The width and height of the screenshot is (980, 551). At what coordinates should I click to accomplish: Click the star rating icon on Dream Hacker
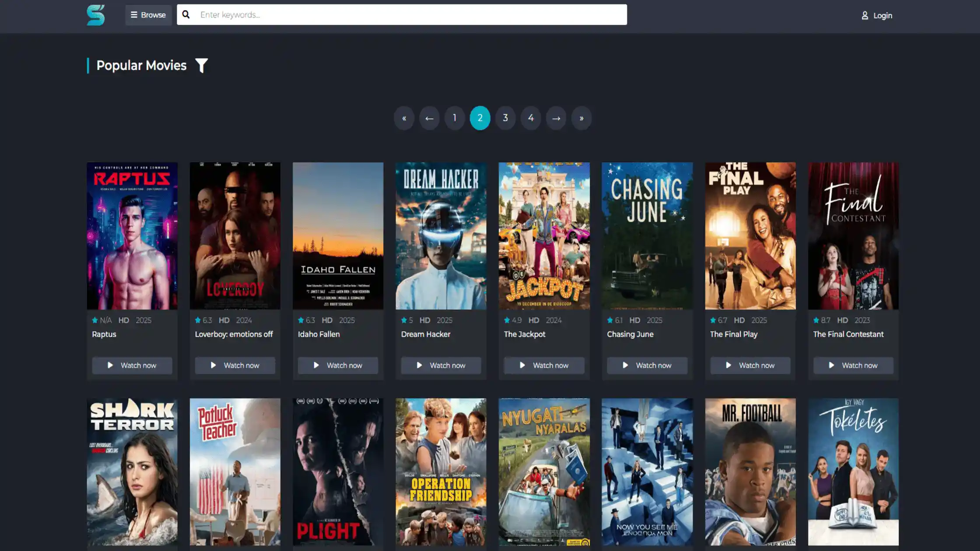point(405,320)
